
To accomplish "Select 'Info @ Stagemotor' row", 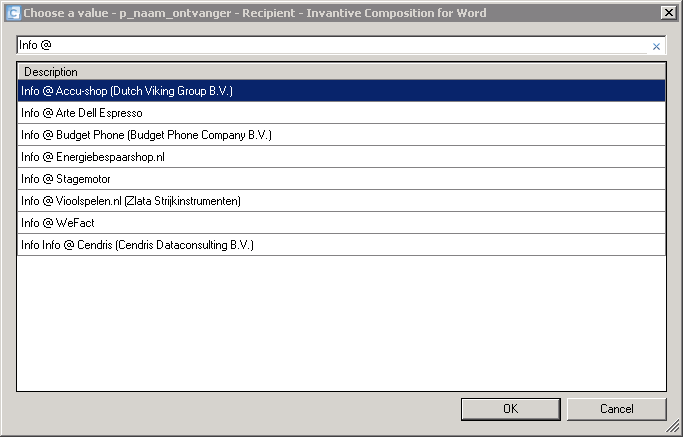I will tap(342, 179).
